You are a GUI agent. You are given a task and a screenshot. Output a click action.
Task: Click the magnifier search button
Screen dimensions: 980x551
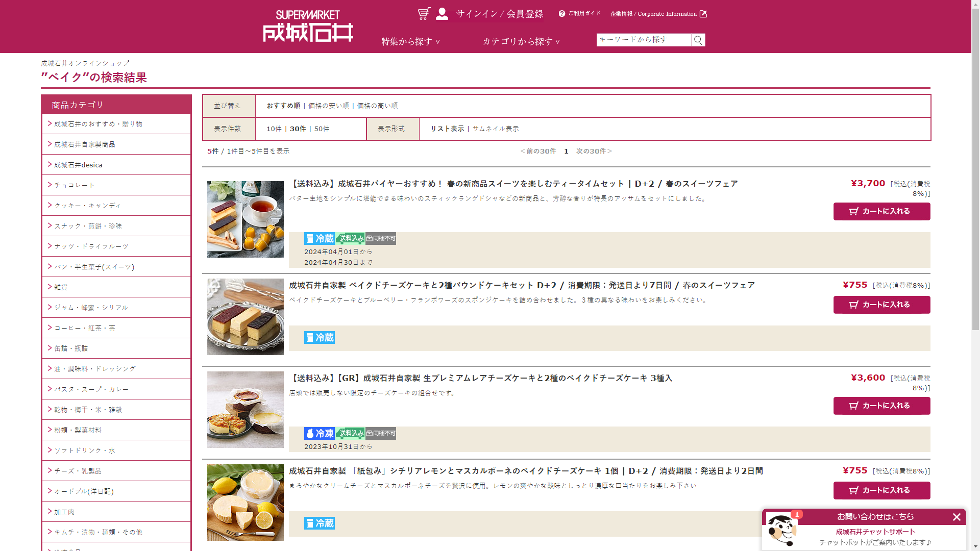point(698,40)
